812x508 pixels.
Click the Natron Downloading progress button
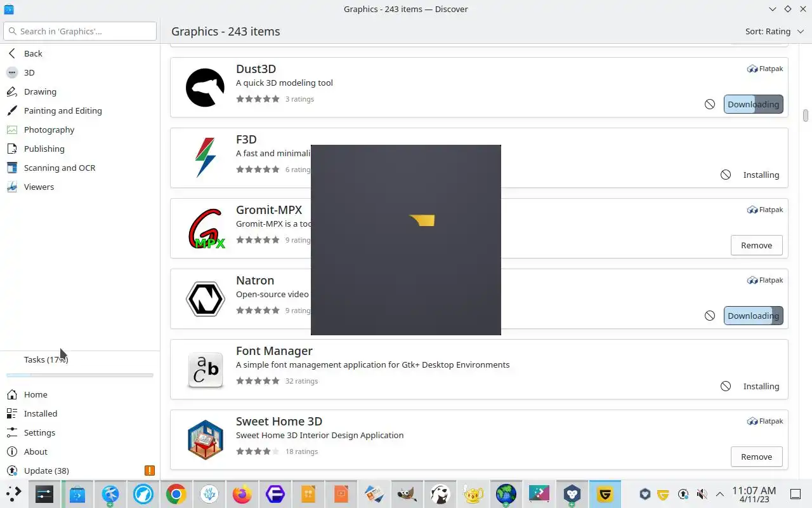click(x=754, y=316)
